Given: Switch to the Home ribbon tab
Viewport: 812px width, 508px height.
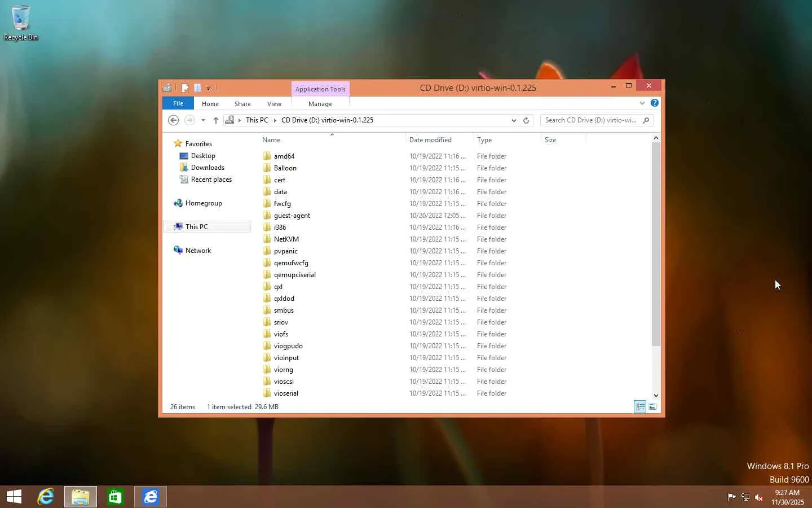Looking at the screenshot, I should tap(210, 104).
